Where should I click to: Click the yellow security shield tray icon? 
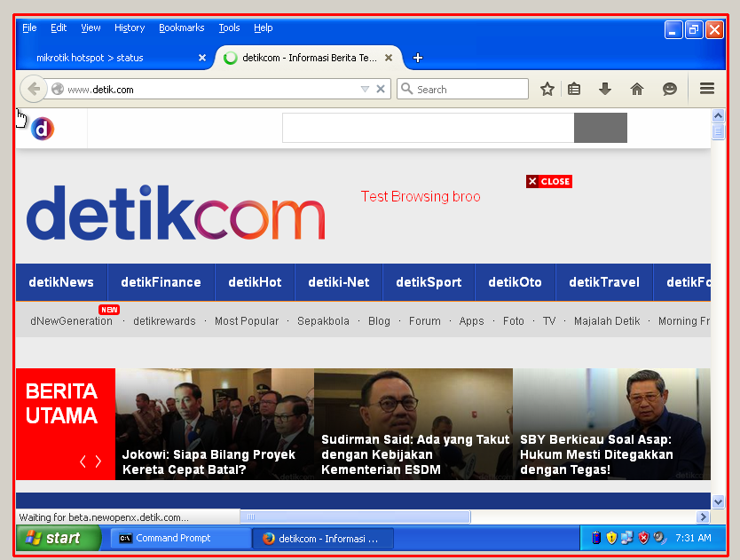pos(611,538)
